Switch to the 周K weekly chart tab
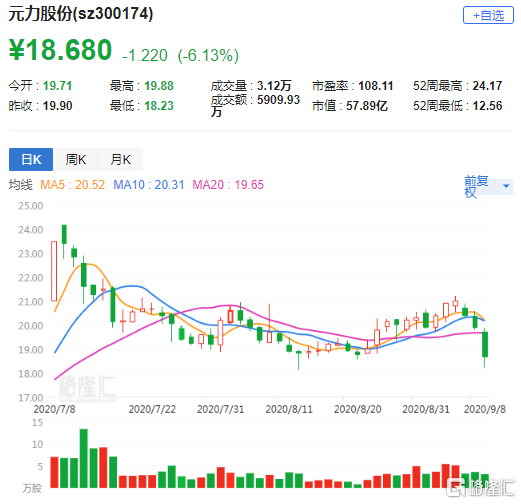521x504 pixels. (76, 159)
